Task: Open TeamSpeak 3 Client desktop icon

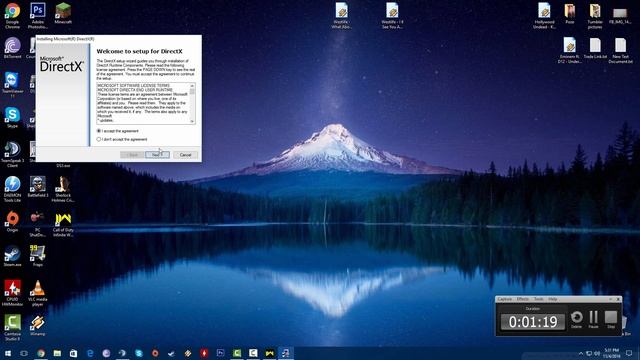Action: point(12,154)
